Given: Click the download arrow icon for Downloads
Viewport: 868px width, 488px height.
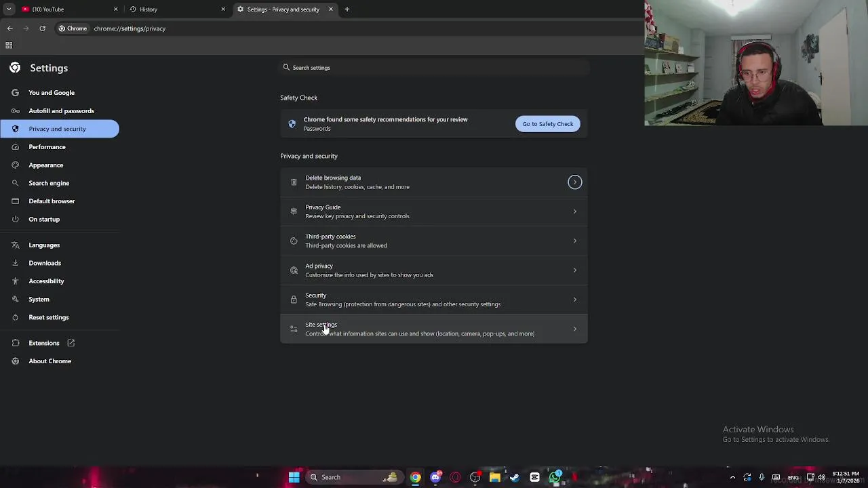Looking at the screenshot, I should [15, 263].
